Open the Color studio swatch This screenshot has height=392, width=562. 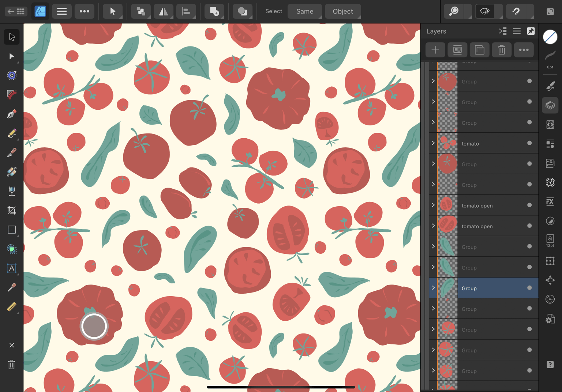(x=550, y=37)
